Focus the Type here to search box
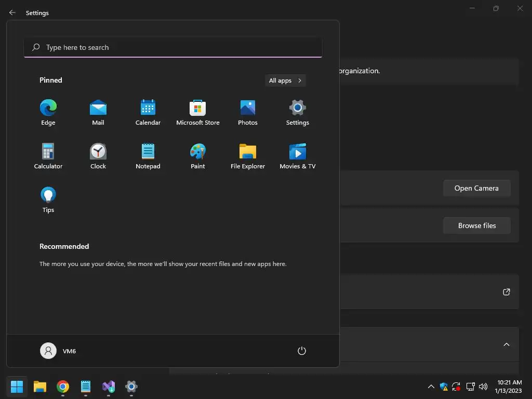Image resolution: width=532 pixels, height=399 pixels. [x=173, y=47]
